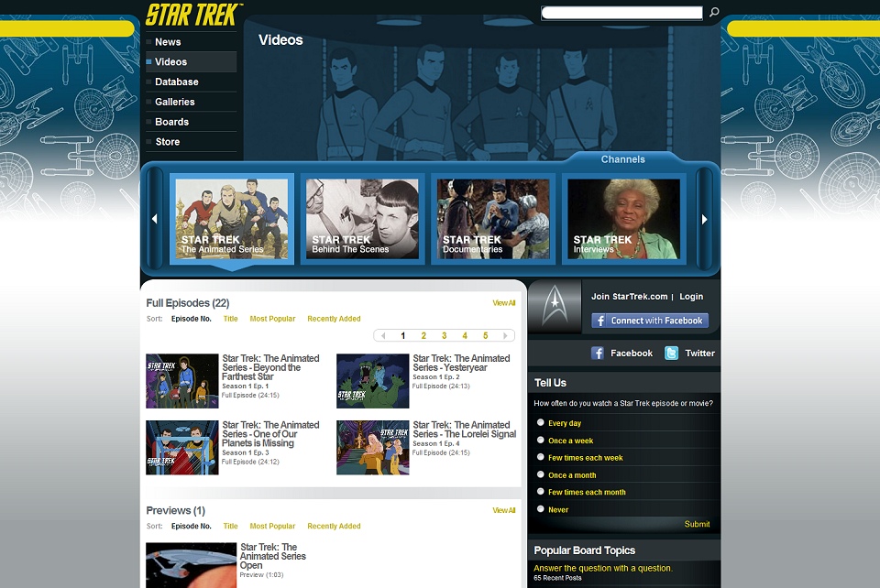Viewport: 880px width, 588px height.
Task: Choose the 'Once a month' radio option
Action: point(541,474)
